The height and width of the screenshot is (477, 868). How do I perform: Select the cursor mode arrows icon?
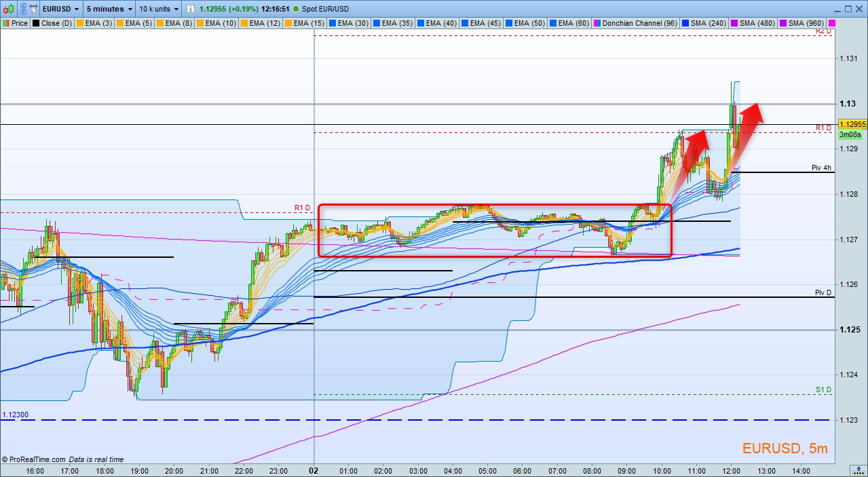[x=35, y=9]
